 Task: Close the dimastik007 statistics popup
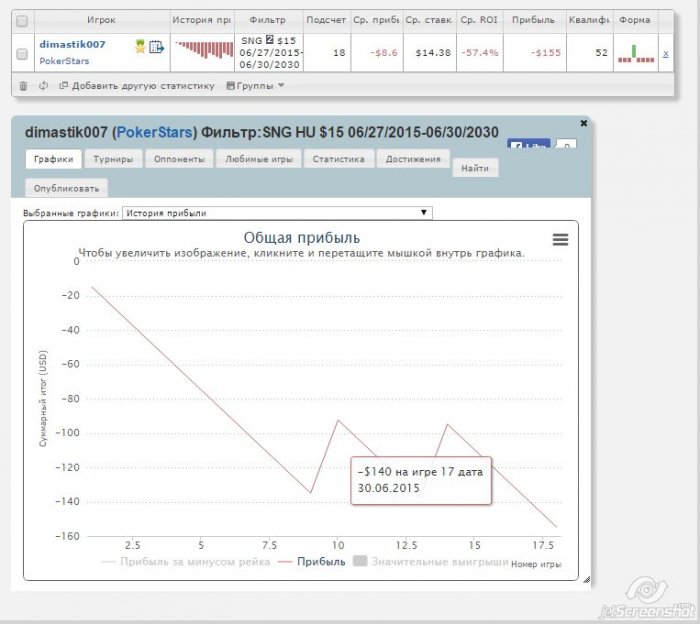point(584,123)
